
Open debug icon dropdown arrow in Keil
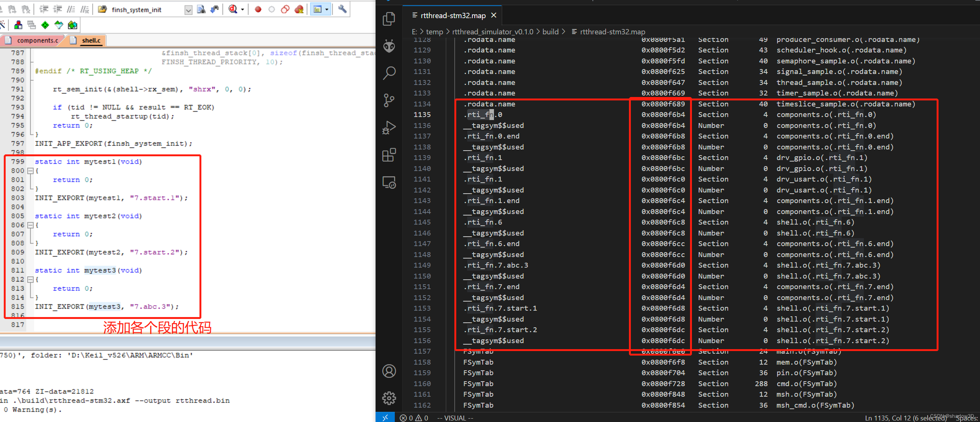242,9
